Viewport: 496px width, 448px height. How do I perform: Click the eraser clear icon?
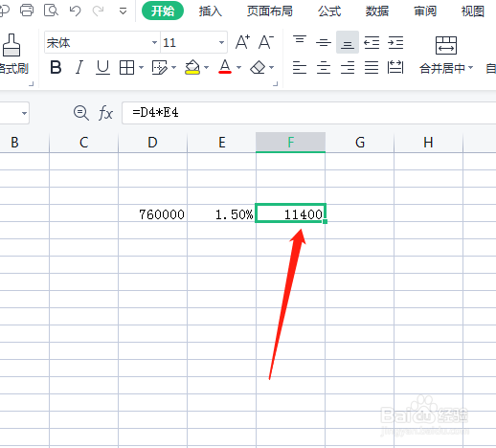258,68
